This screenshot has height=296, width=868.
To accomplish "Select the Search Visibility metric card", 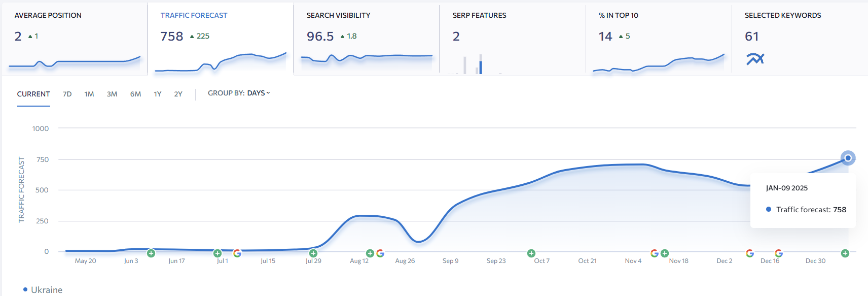I will (367, 39).
